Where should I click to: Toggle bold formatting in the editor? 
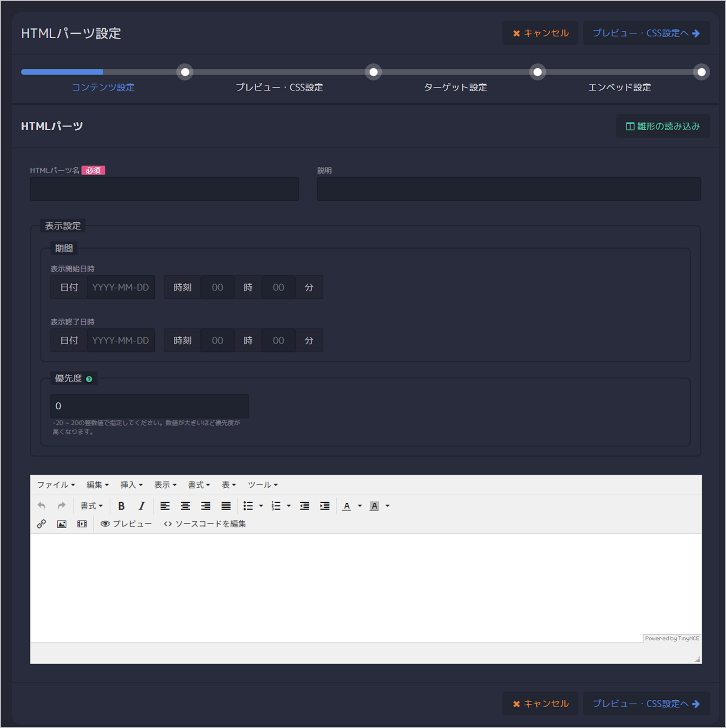[x=121, y=506]
